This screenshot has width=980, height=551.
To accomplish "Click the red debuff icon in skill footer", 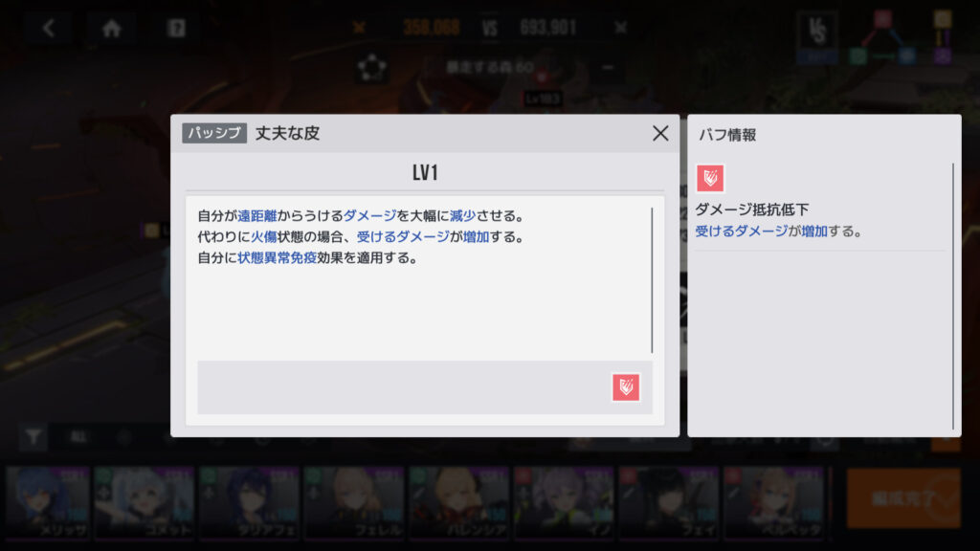I will 626,387.
